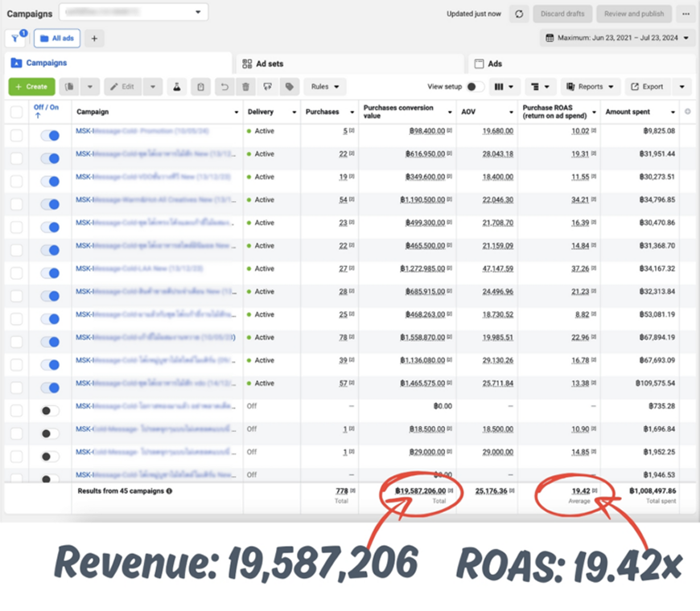700x611 pixels.
Task: Click the refresh icon next to Updated just now
Action: 519,14
